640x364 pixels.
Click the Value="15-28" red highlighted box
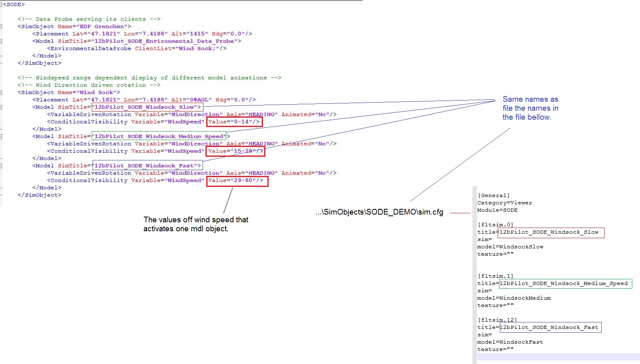pyautogui.click(x=236, y=151)
